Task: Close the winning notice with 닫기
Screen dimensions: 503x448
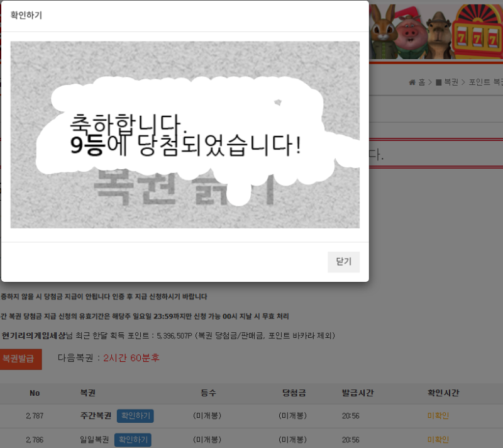Action: click(343, 262)
